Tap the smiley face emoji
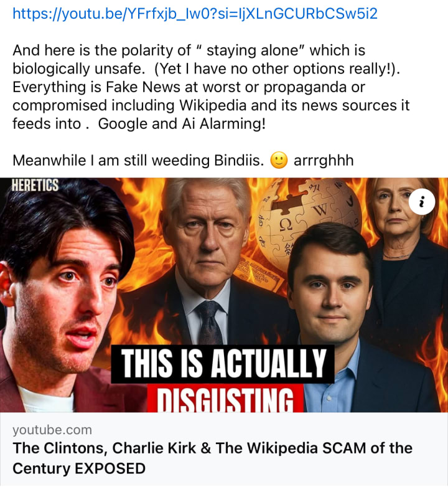The image size is (448, 492). (x=279, y=160)
